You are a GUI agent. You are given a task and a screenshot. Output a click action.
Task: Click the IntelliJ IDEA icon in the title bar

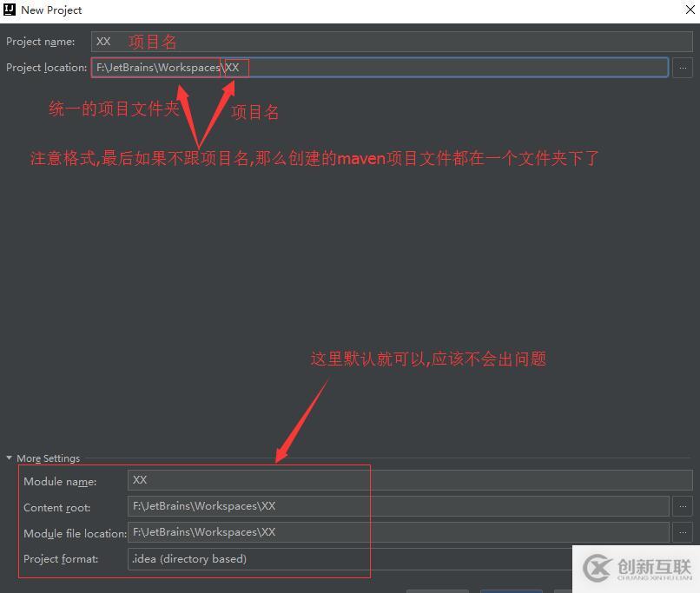(x=10, y=10)
